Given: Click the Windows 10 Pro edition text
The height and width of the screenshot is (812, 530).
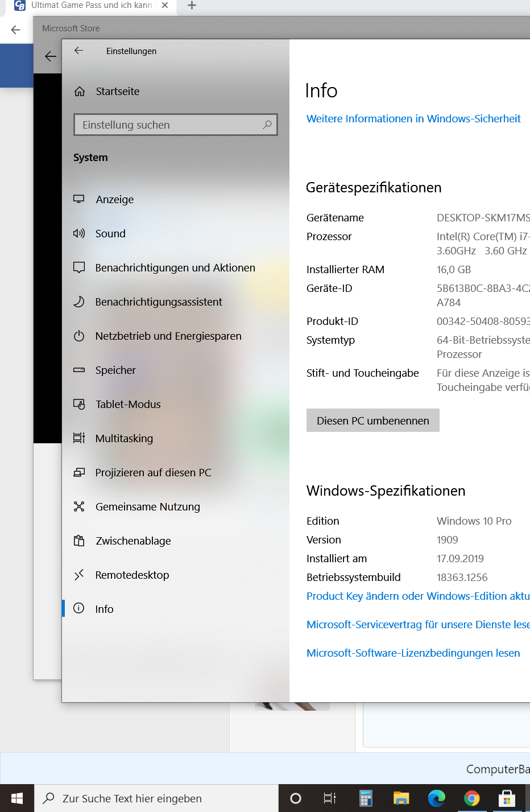Looking at the screenshot, I should click(474, 521).
